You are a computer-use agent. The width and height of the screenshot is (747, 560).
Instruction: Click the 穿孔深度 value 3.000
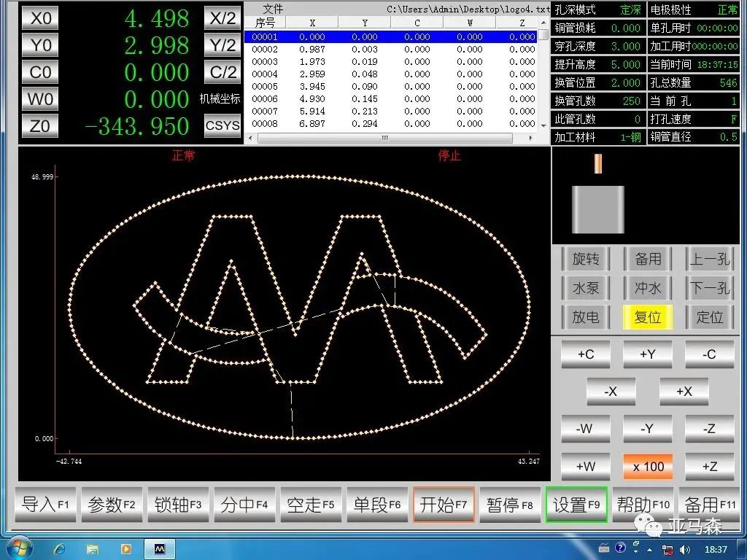click(625, 46)
